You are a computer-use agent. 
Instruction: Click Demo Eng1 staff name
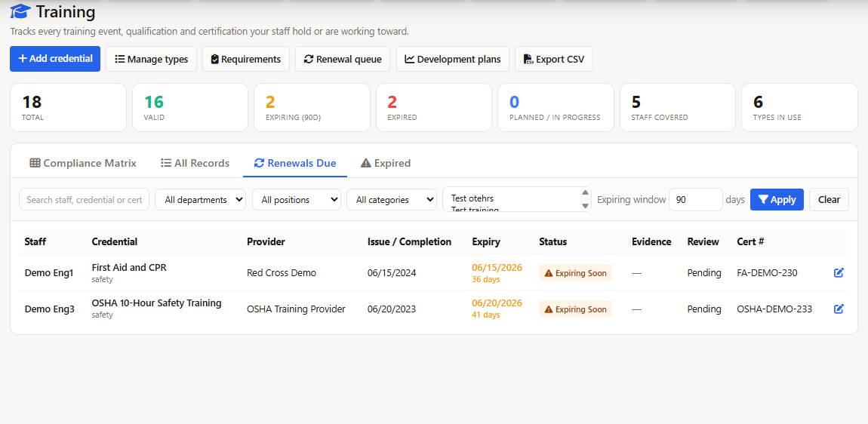(x=49, y=272)
